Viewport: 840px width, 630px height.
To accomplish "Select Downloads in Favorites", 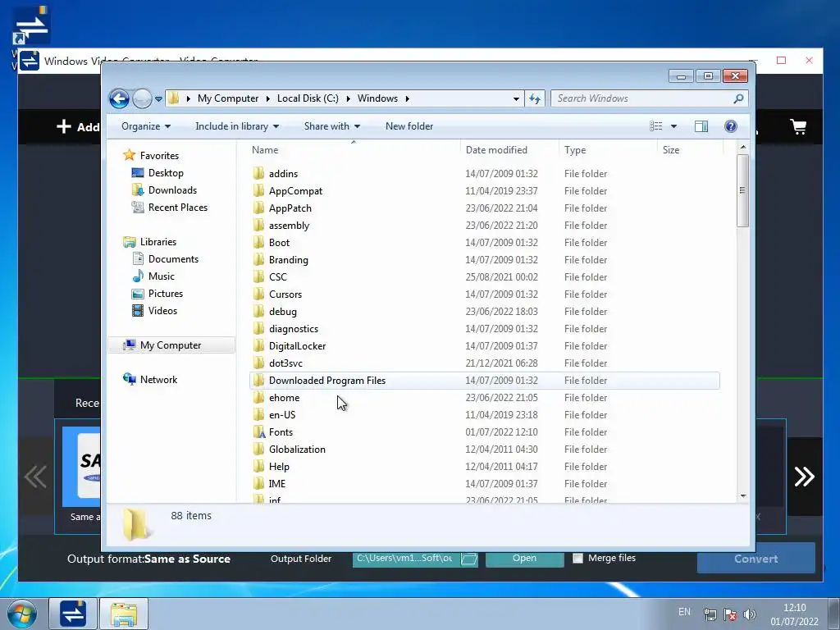I will point(172,190).
